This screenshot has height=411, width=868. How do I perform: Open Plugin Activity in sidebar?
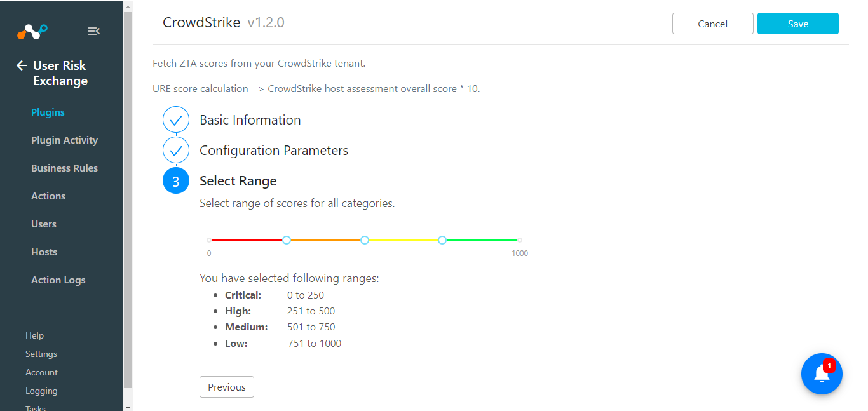click(x=64, y=140)
